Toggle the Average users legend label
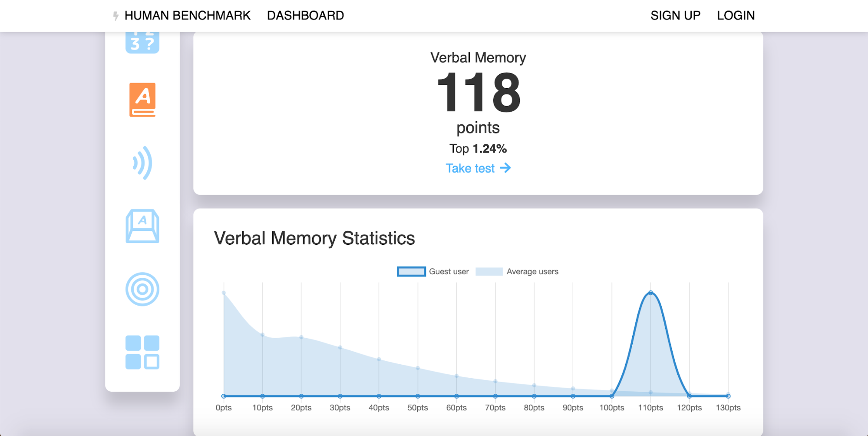The image size is (868, 436). (x=532, y=272)
